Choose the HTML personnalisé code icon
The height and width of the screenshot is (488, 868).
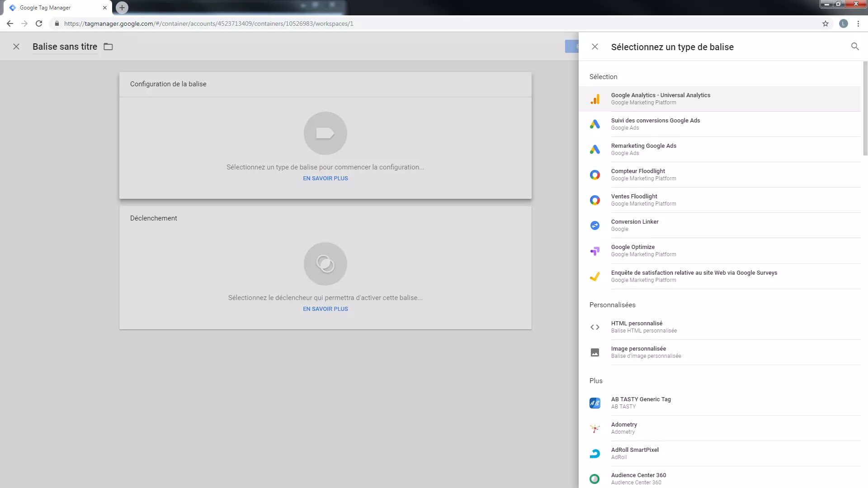[595, 327]
